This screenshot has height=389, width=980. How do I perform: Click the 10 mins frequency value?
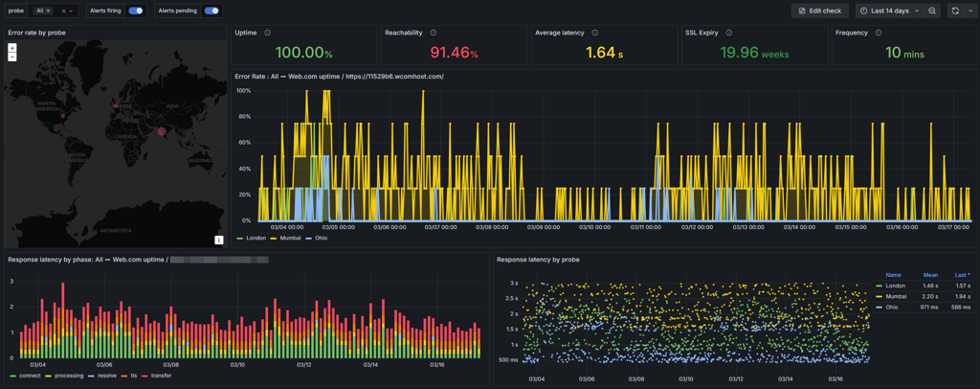pyautogui.click(x=904, y=53)
